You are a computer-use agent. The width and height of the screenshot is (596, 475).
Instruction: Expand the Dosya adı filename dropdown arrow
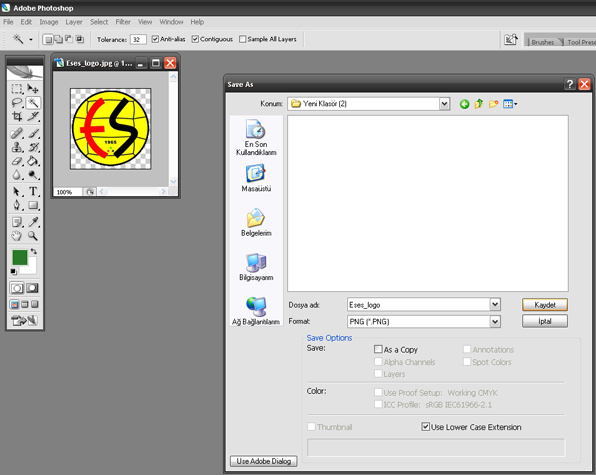coord(495,304)
